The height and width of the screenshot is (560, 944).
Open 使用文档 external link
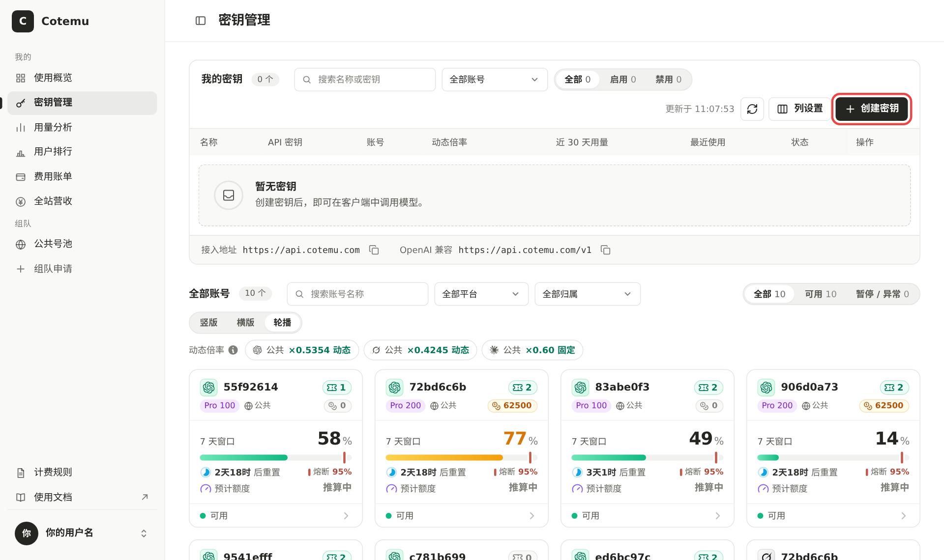(82, 497)
